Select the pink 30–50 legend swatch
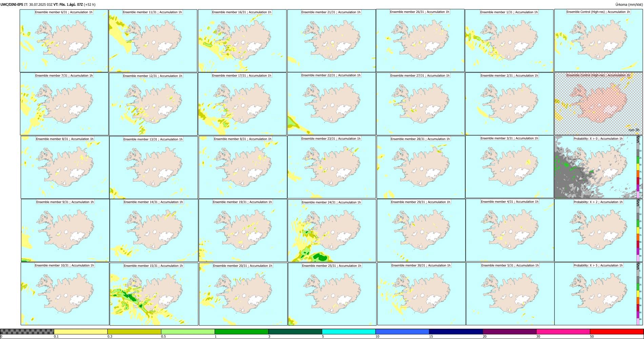The height and width of the screenshot is (339, 644). (563, 332)
